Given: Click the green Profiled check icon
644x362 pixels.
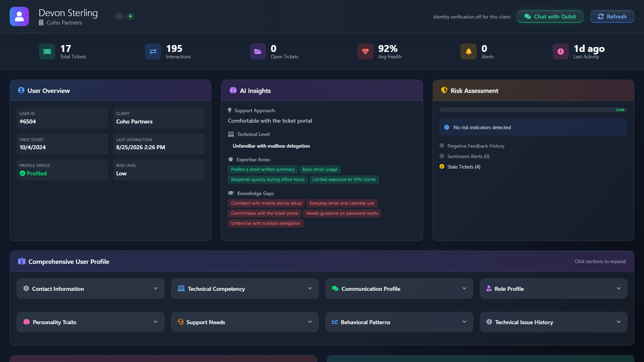Looking at the screenshot, I should tap(23, 173).
